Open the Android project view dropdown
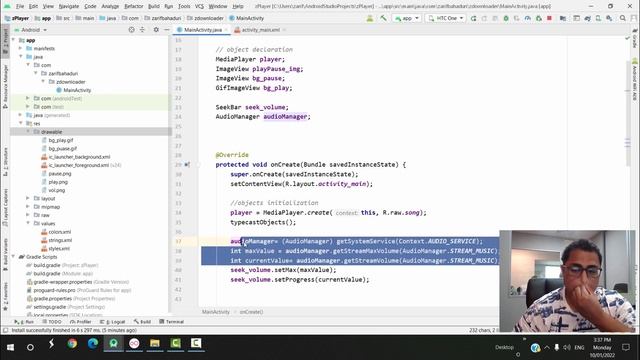640x360 pixels. tap(31, 30)
